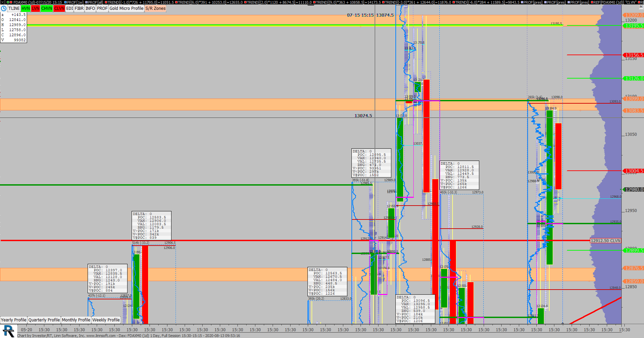Click the M button at top-right corner
The height and width of the screenshot is (338, 644).
(641, 7)
